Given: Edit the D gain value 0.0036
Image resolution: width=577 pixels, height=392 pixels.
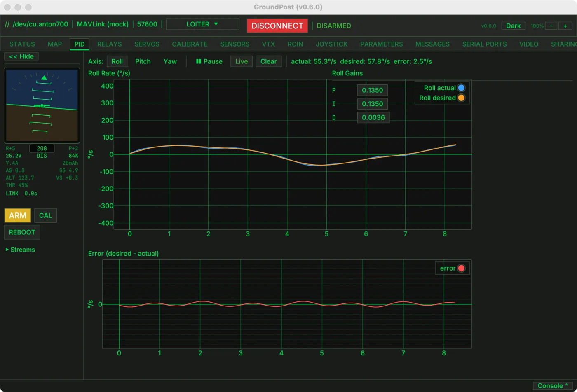Looking at the screenshot, I should tap(373, 117).
